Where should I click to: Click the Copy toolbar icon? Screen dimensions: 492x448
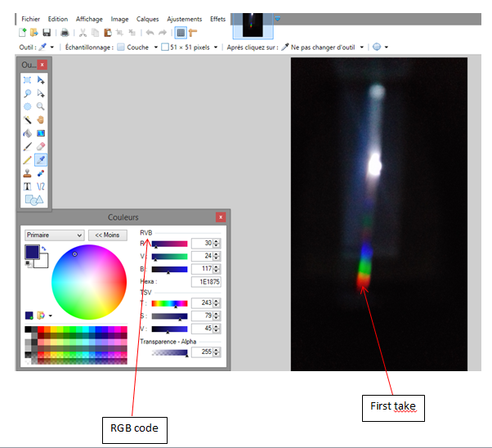[95, 33]
